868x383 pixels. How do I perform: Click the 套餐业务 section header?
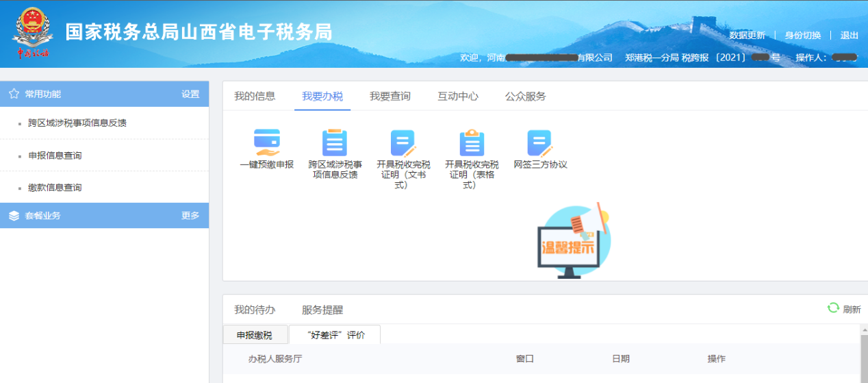point(104,216)
